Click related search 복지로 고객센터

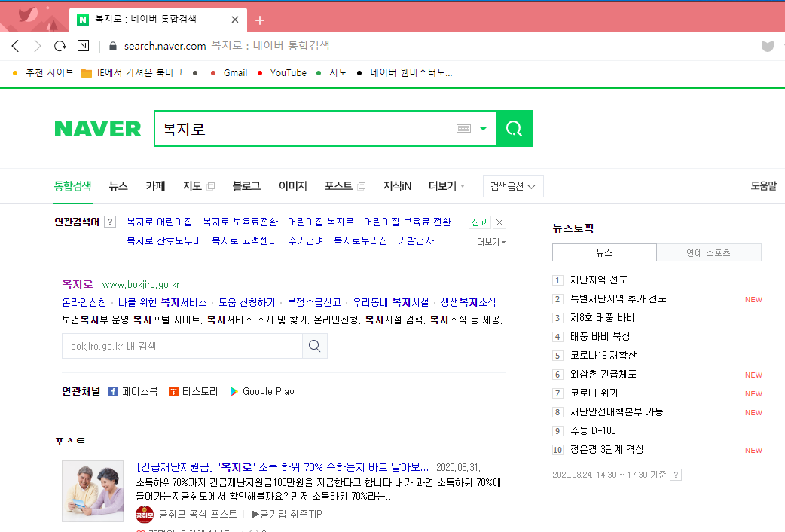[x=244, y=240]
